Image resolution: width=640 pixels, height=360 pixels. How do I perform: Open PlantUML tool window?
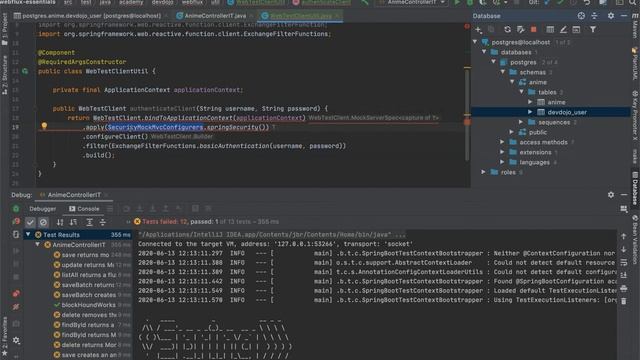pos(635,64)
